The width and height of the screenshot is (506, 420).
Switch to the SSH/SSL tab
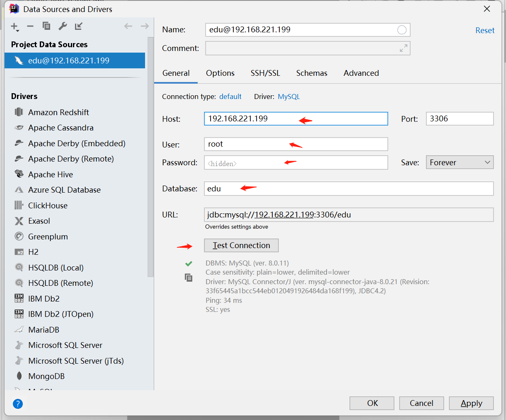coord(265,73)
